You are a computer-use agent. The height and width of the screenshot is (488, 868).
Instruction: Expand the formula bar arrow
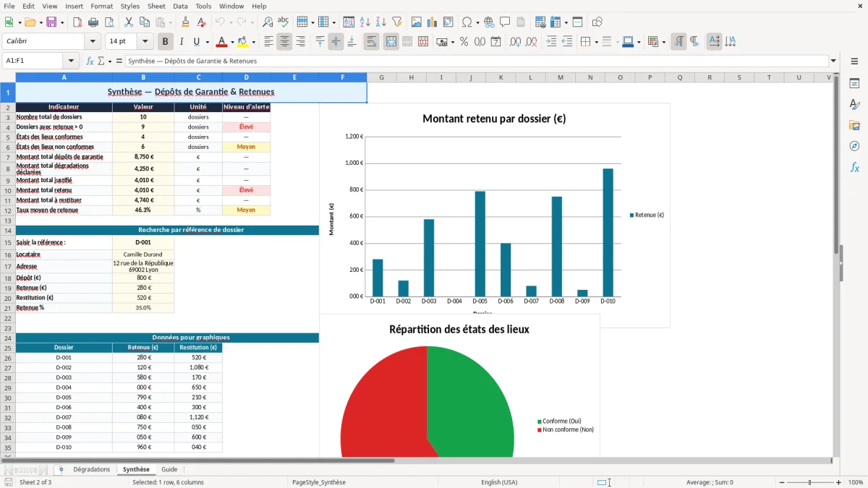(x=833, y=61)
